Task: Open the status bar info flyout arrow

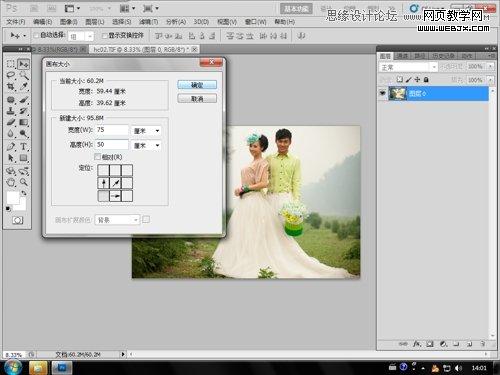Action: pyautogui.click(x=123, y=354)
